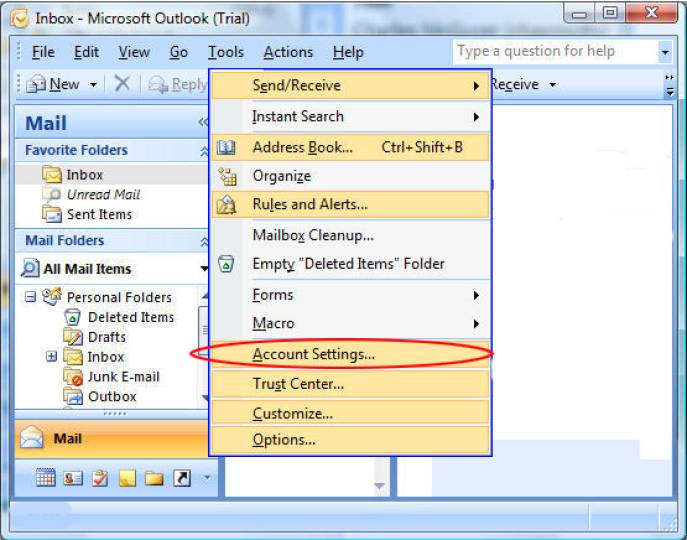Click the Folder List icon
This screenshot has width=687, height=540.
click(x=154, y=478)
